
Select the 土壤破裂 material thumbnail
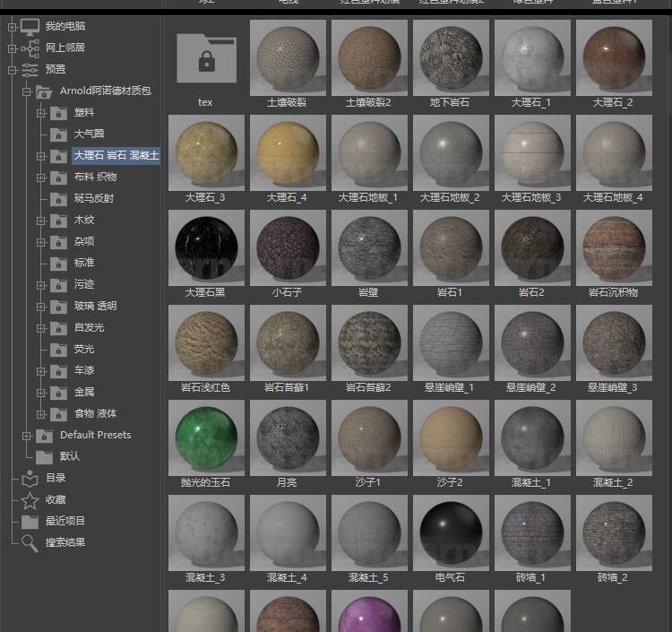[288, 57]
